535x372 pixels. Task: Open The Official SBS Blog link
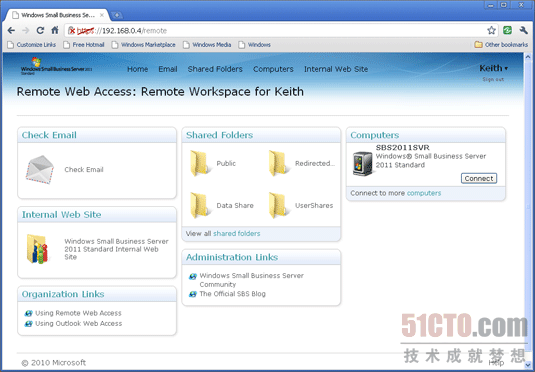pyautogui.click(x=232, y=294)
